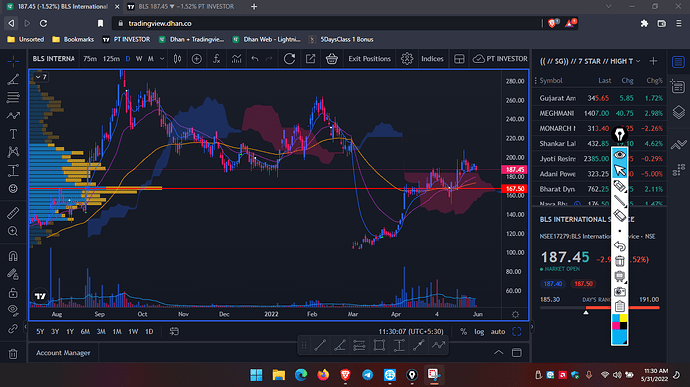
Task: Open browser tab list chevron
Action: pos(608,6)
